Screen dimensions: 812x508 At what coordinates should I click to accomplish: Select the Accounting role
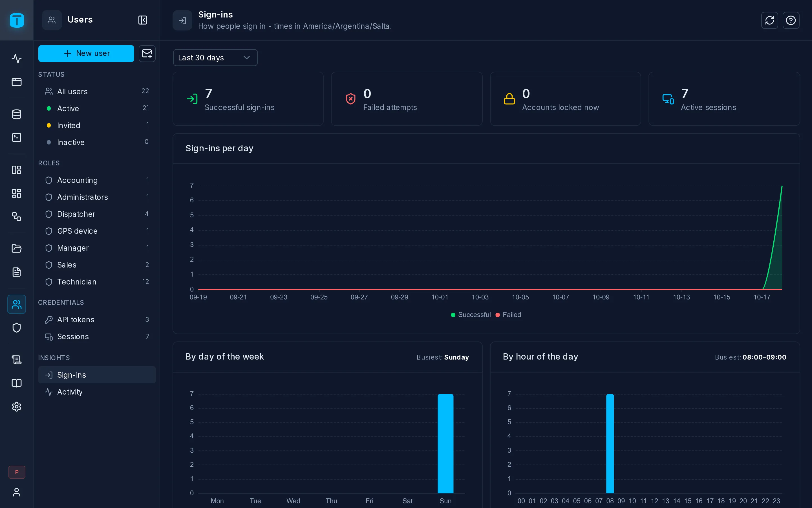coord(97,180)
